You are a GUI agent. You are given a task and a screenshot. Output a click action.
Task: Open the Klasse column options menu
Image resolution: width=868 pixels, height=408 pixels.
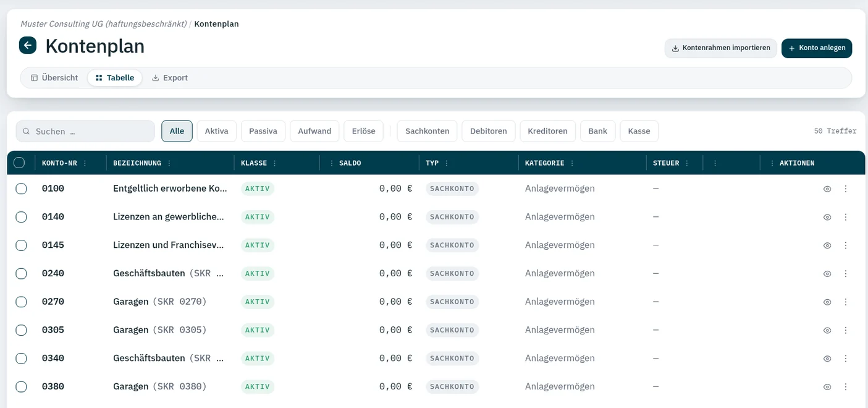pyautogui.click(x=274, y=163)
